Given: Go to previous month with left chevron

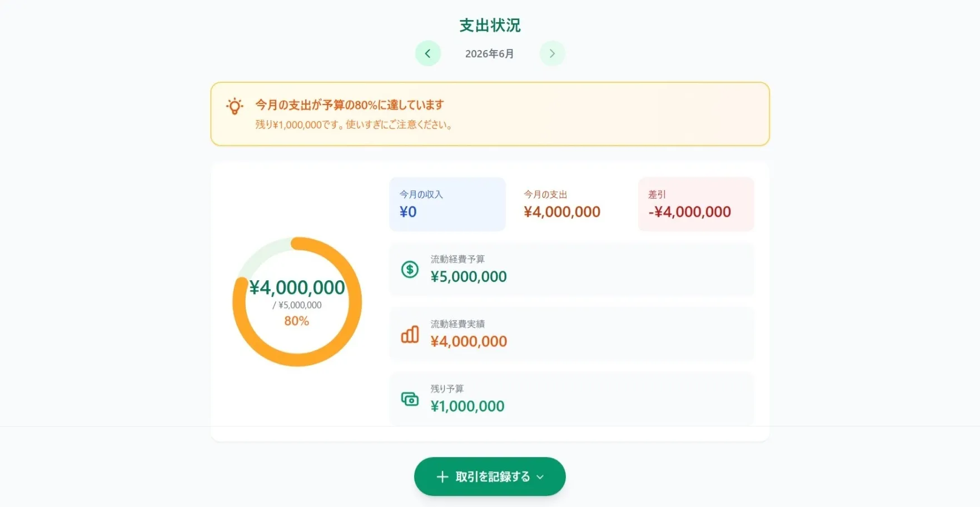Looking at the screenshot, I should click(x=427, y=53).
